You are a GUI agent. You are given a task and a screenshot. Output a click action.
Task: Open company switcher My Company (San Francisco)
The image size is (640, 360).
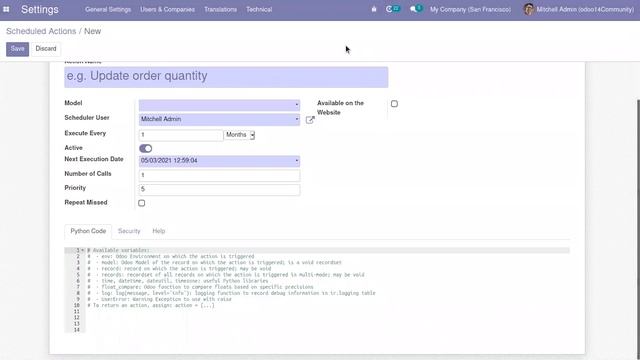470,9
